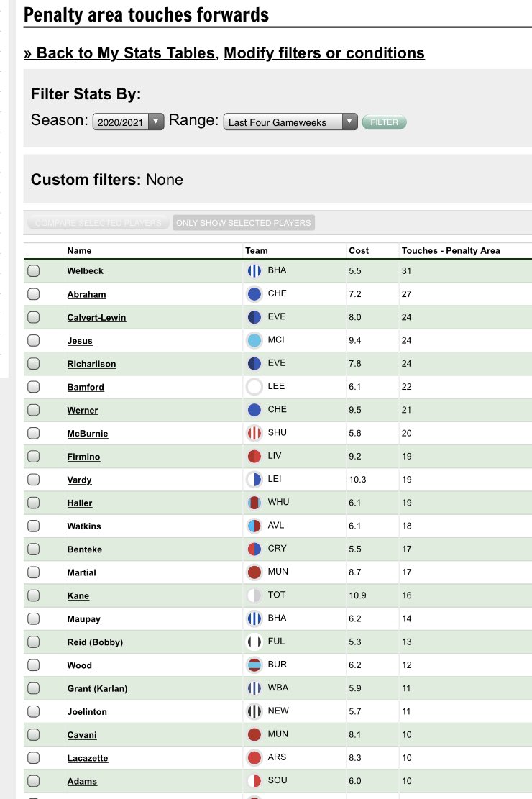The height and width of the screenshot is (799, 532).
Task: Click the TOT team badge next to Kane
Action: (254, 595)
